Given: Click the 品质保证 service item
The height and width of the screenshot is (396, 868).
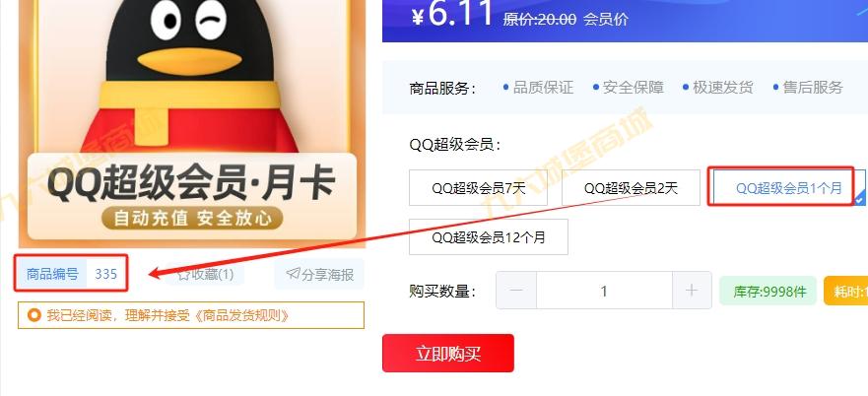Looking at the screenshot, I should coord(538,88).
